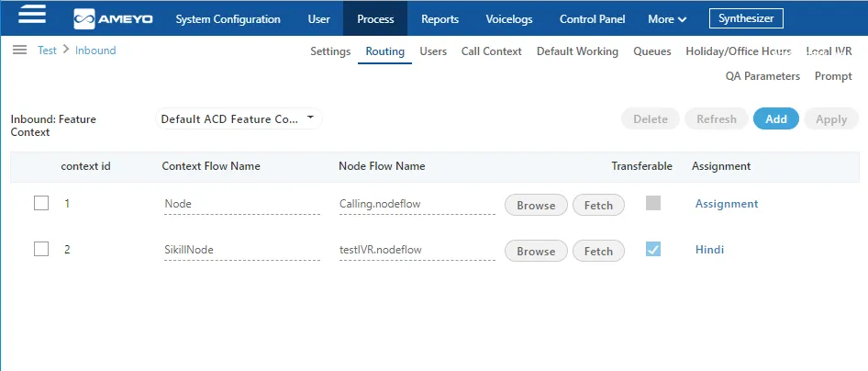
Task: Click Fetch for Calling.nodeflow row
Action: 598,205
